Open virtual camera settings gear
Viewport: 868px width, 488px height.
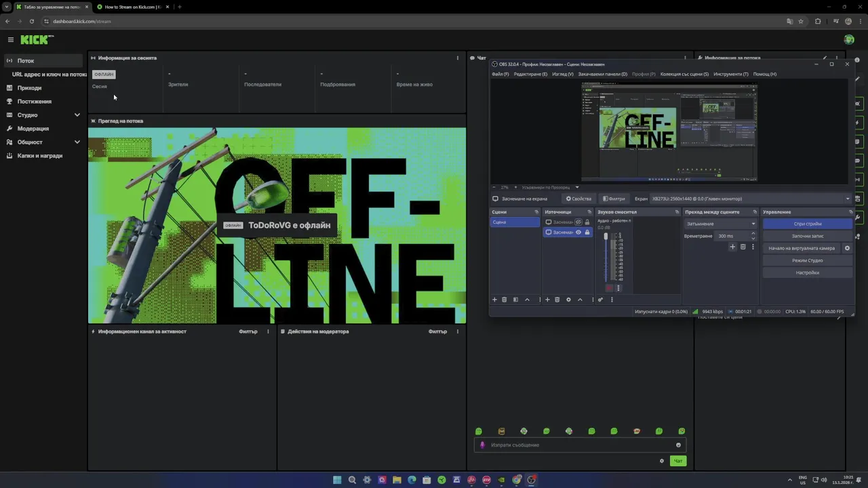coord(847,248)
